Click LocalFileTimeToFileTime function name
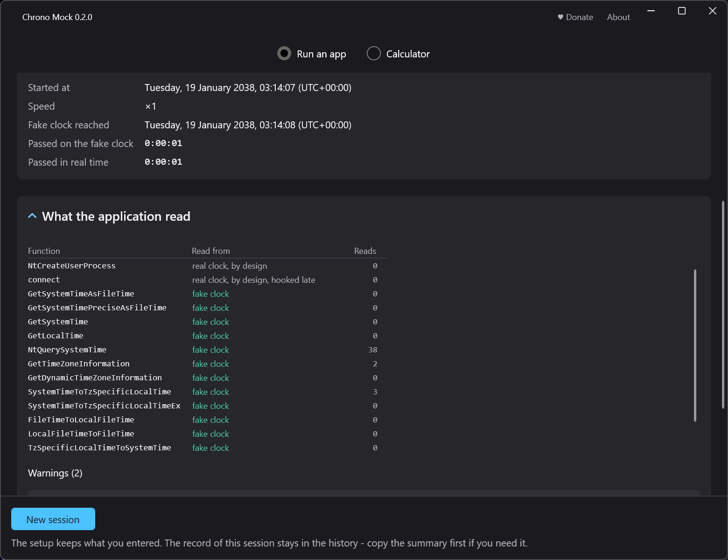 tap(81, 434)
